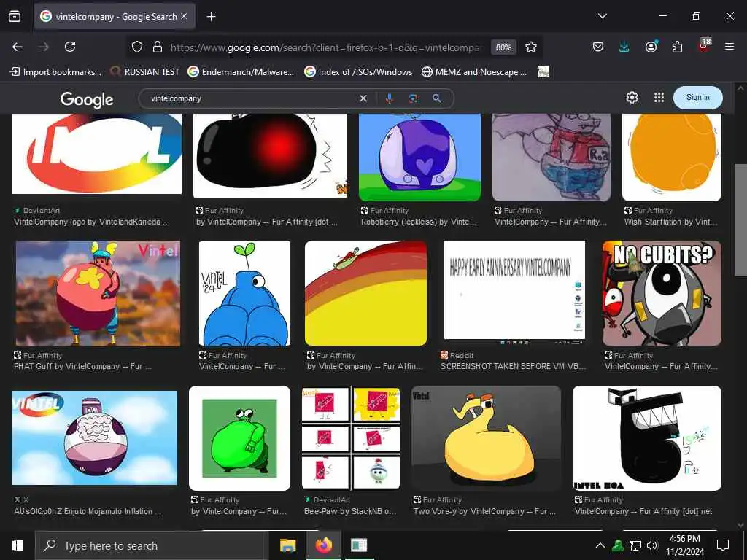The height and width of the screenshot is (560, 747).
Task: Click the unnamed image bookmark icon
Action: point(543,72)
